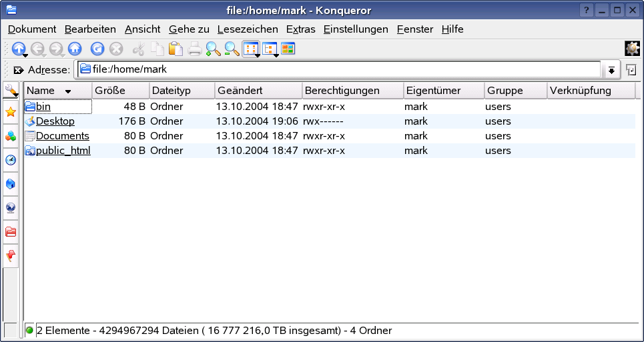Sort by Größe column header
Viewport: 644px width, 342px height.
pos(121,91)
